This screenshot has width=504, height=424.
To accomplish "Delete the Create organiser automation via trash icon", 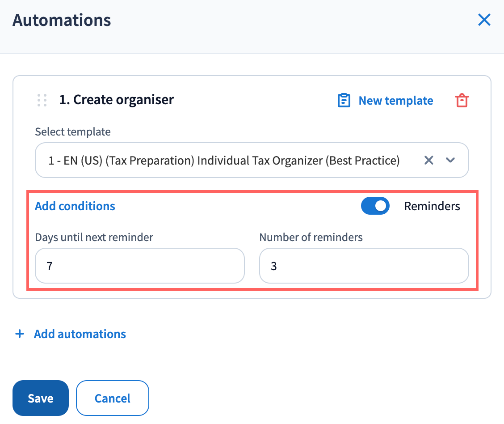I will pyautogui.click(x=462, y=101).
